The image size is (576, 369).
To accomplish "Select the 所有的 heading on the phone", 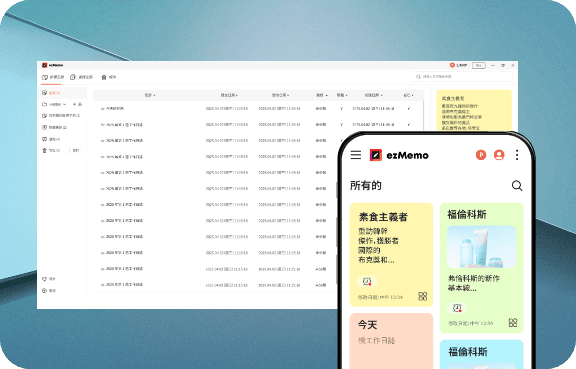I will coord(366,186).
